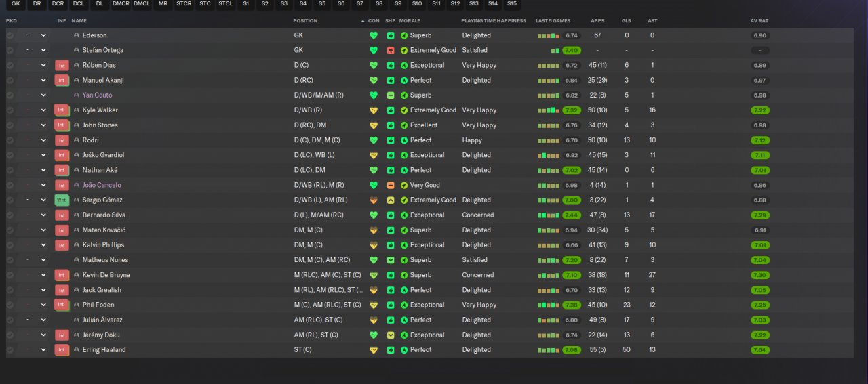
Task: Sort by the Playing Time Happiness header
Action: click(494, 21)
